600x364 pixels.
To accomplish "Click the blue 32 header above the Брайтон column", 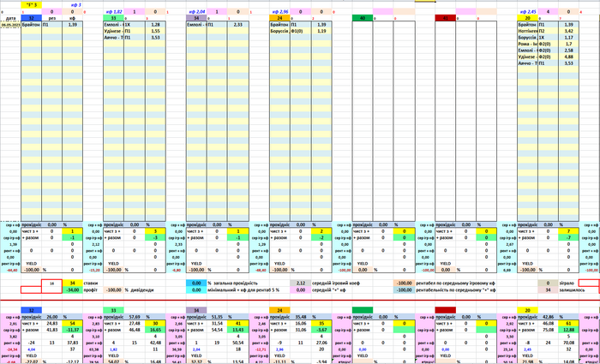I will (32, 18).
